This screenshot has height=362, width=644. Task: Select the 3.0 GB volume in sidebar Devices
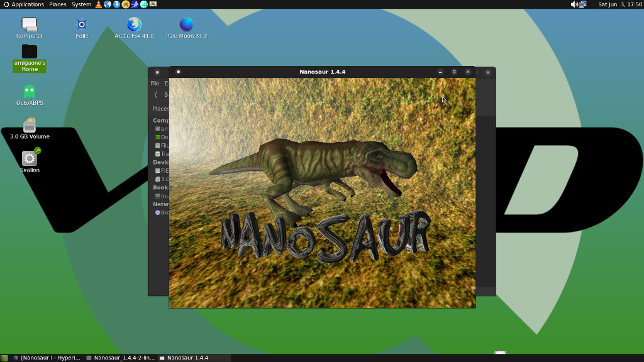(161, 179)
